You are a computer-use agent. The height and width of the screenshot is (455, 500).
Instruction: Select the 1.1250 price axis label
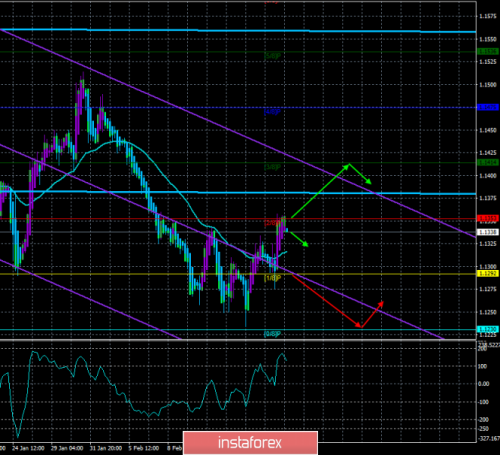click(488, 312)
